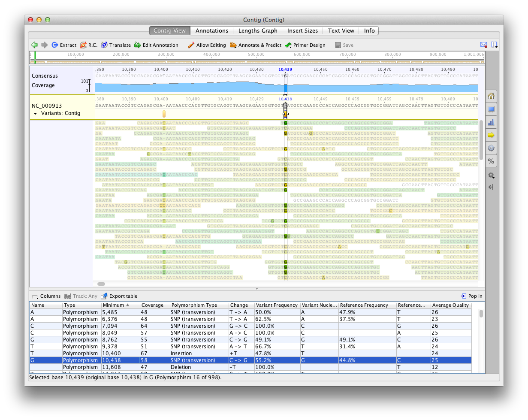528x420 pixels.
Task: Open the home (General) sidebar tab
Action: point(491,96)
